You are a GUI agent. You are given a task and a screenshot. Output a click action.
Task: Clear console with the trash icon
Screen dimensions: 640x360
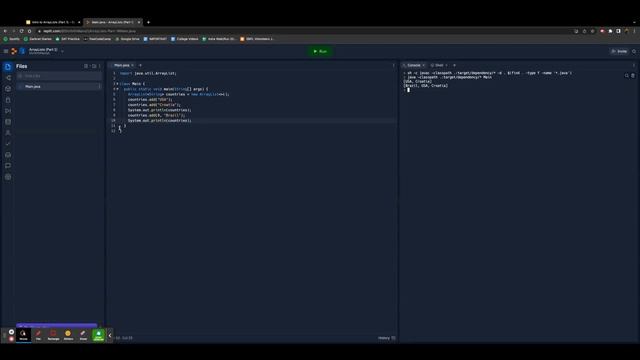coord(633,76)
